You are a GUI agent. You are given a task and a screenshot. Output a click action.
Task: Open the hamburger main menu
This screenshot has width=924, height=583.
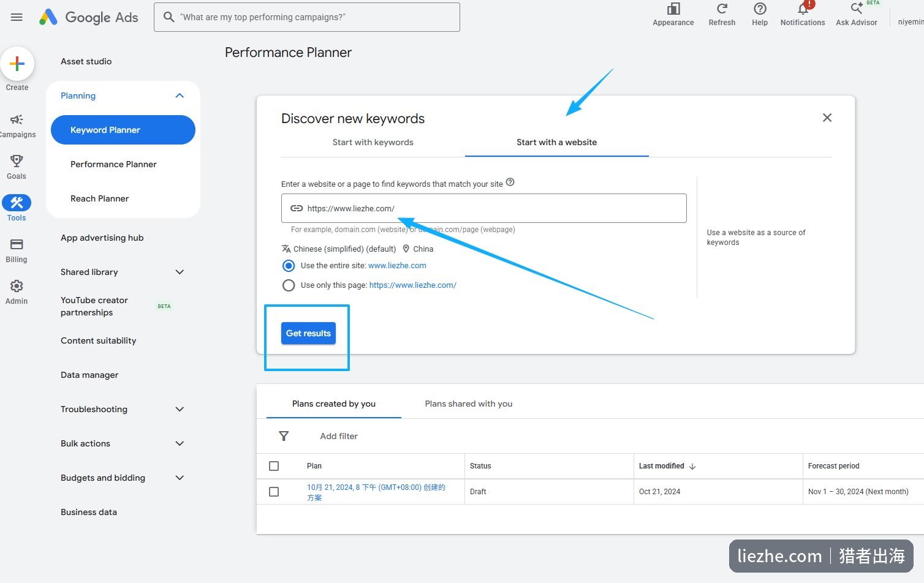(17, 17)
